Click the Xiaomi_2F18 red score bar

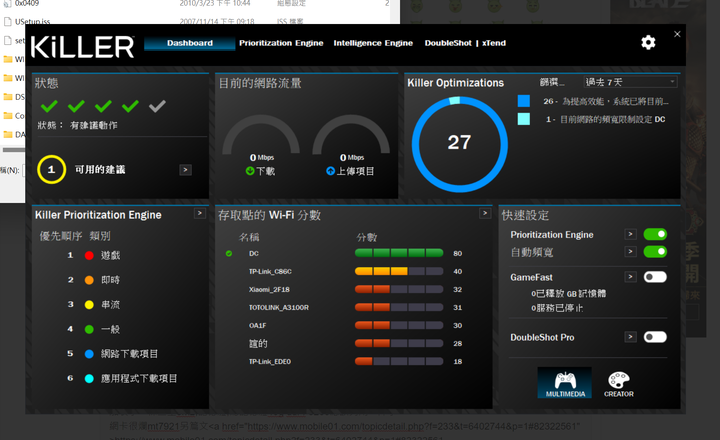pyautogui.click(x=399, y=289)
